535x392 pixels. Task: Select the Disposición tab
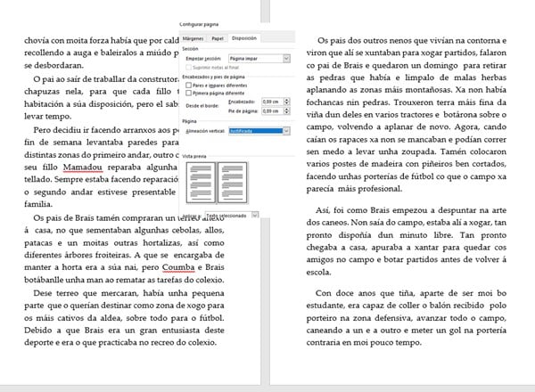(243, 39)
